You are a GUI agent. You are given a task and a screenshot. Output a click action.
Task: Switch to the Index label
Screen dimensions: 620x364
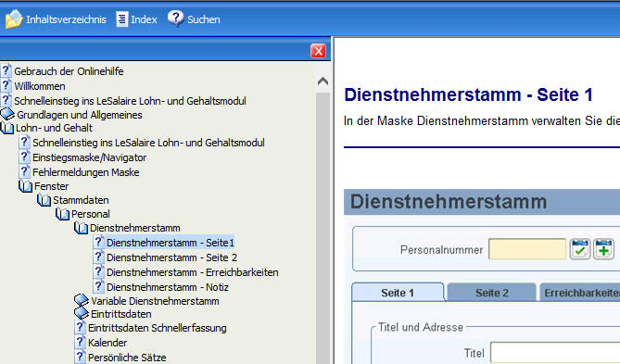click(x=144, y=19)
